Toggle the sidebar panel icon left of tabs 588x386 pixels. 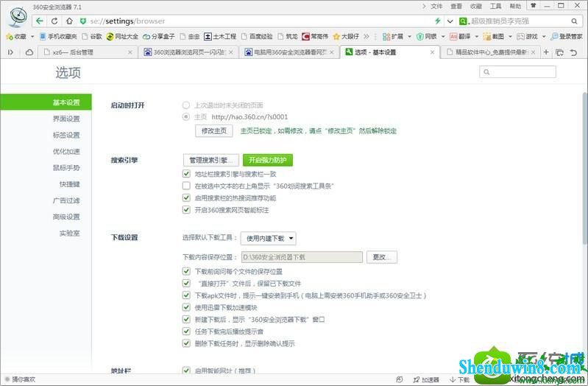(x=10, y=52)
